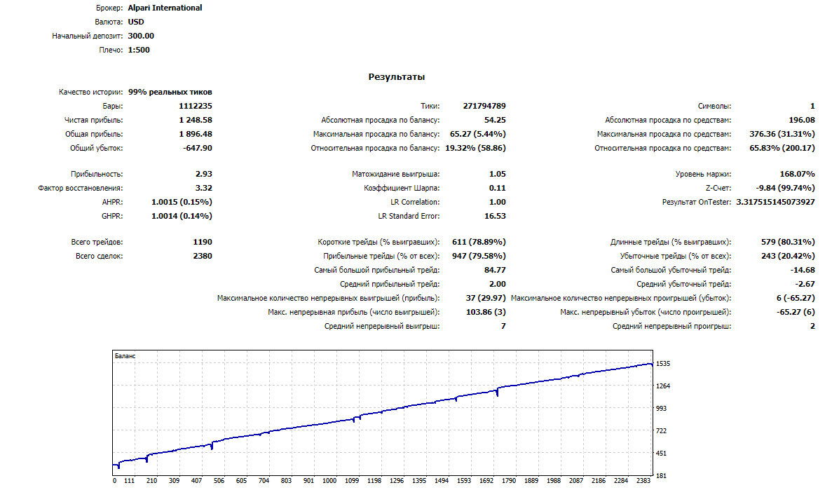
Task: Select the 1264 balance axis label
Action: click(662, 386)
